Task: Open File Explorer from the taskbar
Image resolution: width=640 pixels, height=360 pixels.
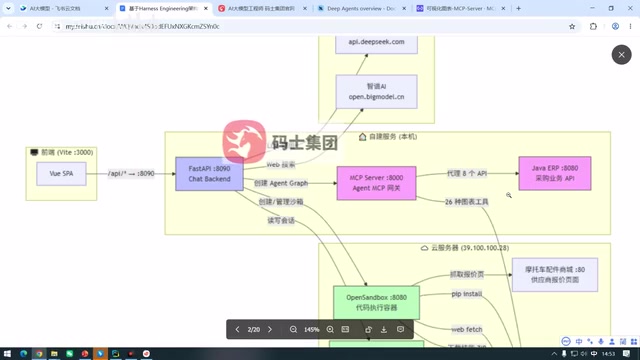Action: 54,353
